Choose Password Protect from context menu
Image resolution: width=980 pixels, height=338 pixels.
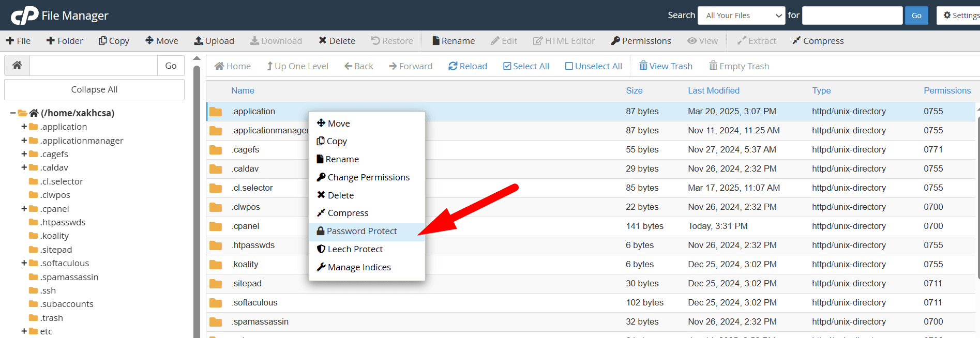(361, 231)
